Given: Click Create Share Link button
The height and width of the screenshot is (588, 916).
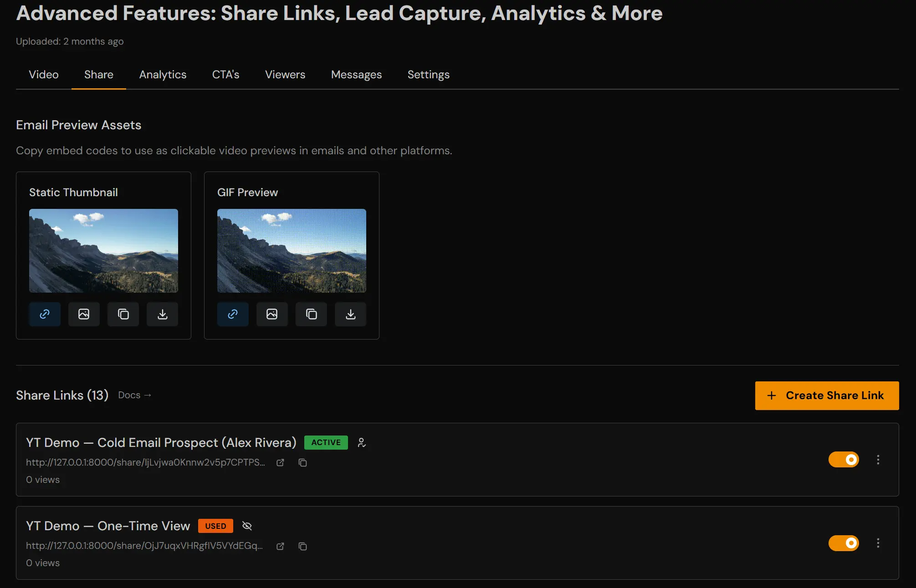Looking at the screenshot, I should [827, 395].
